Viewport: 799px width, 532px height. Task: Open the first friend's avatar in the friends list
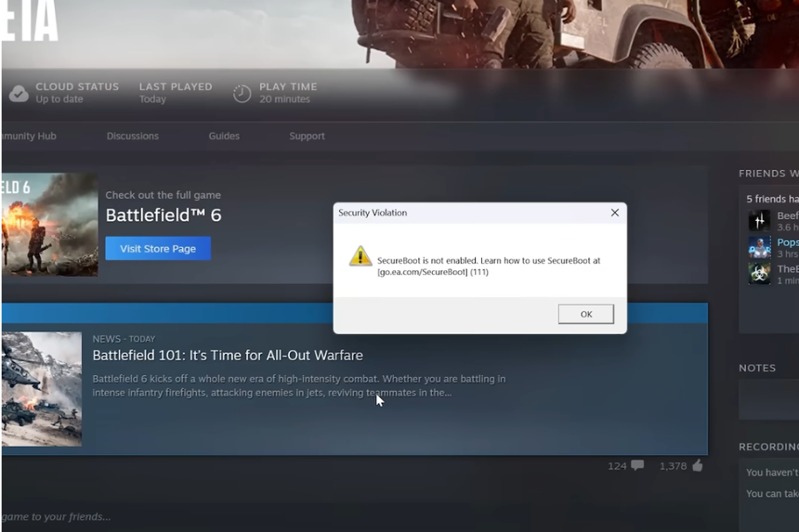coord(759,221)
